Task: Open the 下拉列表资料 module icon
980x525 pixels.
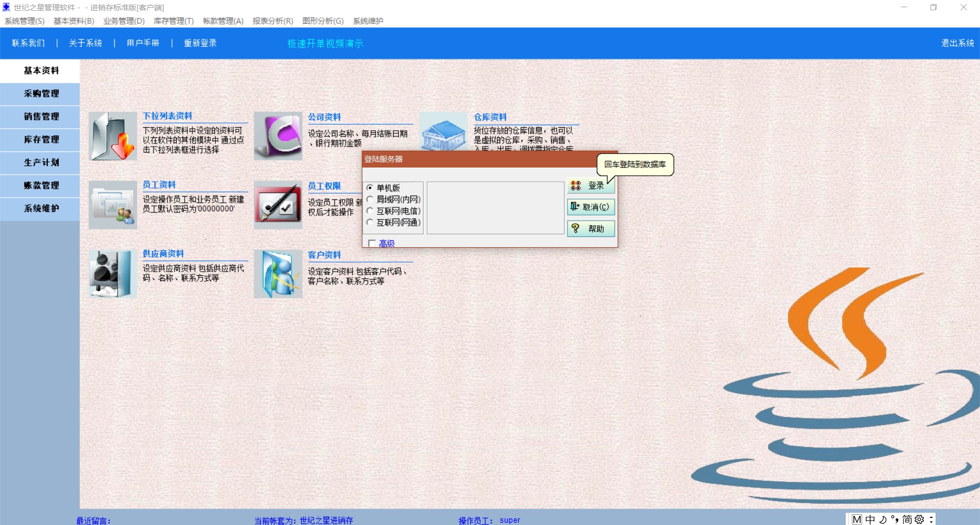Action: (x=113, y=136)
